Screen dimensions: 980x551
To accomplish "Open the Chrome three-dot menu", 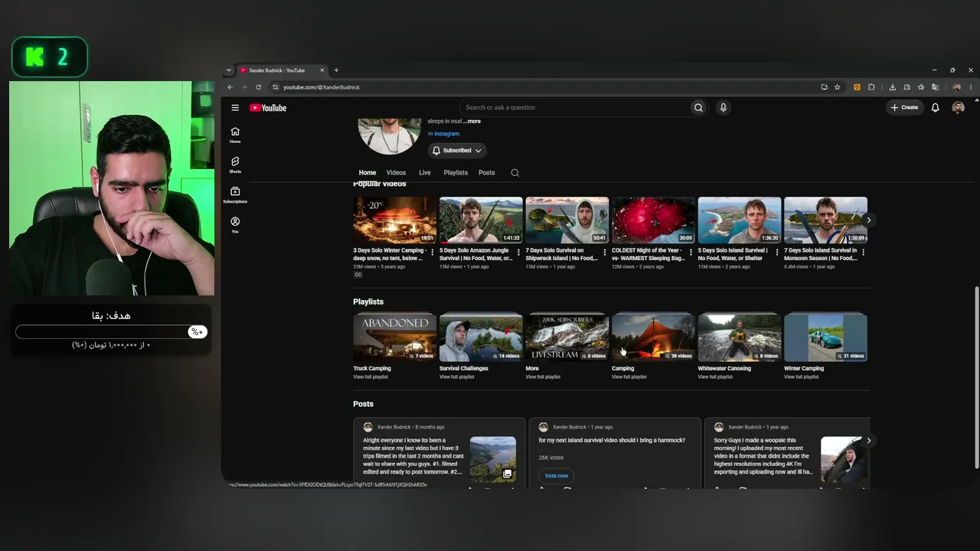I will pos(971,87).
